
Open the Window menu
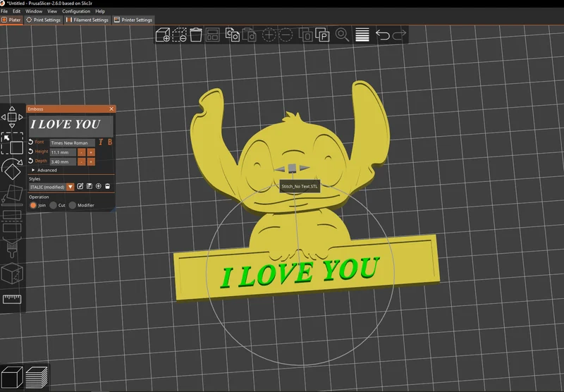[34, 11]
